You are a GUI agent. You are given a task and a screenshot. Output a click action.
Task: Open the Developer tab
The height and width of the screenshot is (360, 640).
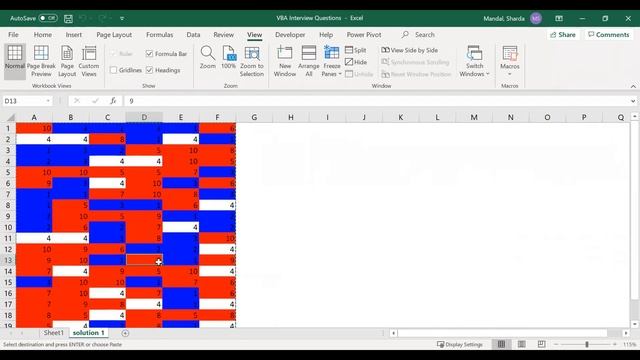tap(290, 35)
